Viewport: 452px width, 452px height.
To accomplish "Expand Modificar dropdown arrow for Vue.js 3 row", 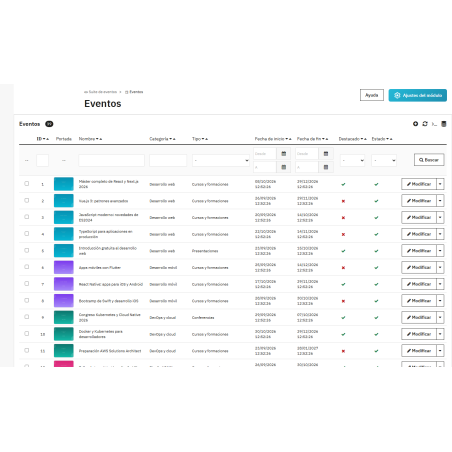I will coord(440,201).
